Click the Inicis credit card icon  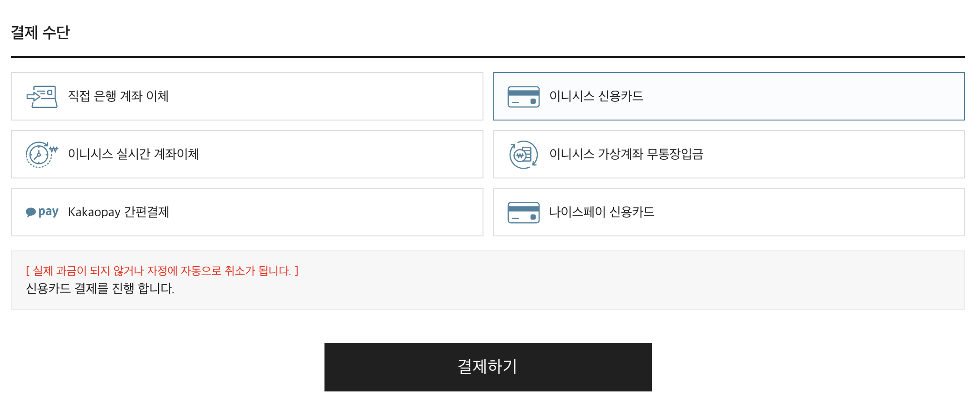pos(523,97)
